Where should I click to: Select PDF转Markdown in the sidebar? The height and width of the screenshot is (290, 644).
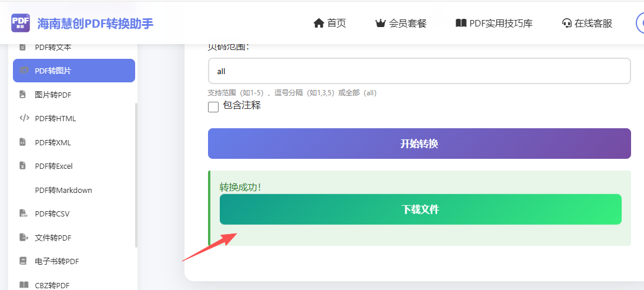[74, 190]
